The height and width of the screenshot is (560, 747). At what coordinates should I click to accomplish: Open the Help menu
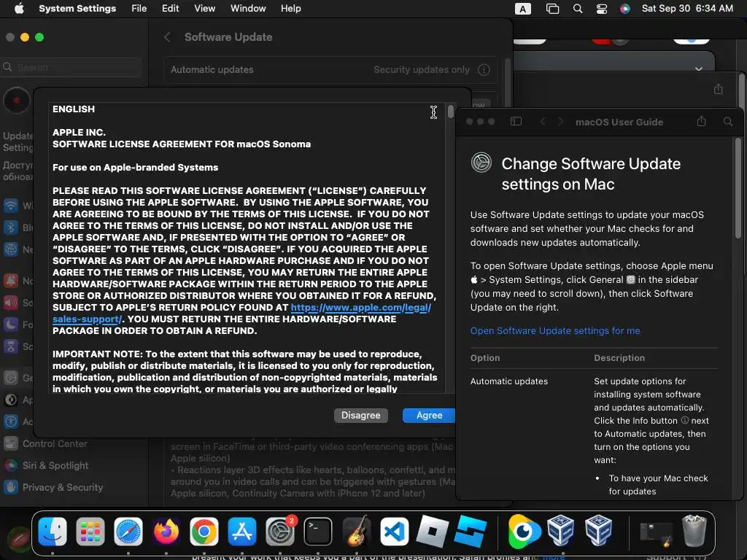click(290, 9)
